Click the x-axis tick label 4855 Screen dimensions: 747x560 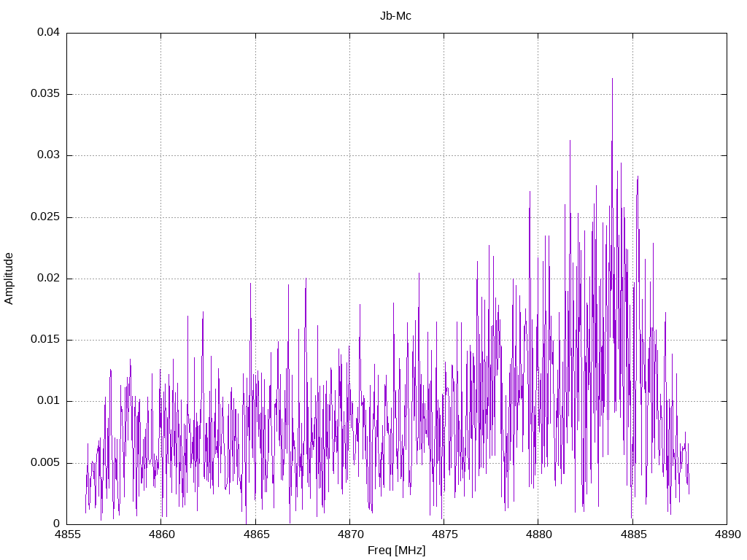click(x=66, y=534)
